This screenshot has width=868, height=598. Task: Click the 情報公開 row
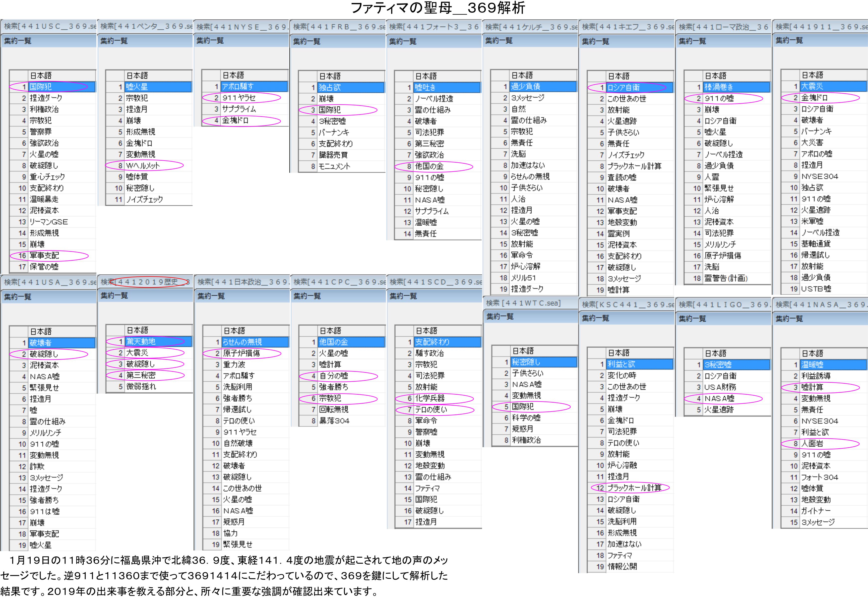(622, 567)
